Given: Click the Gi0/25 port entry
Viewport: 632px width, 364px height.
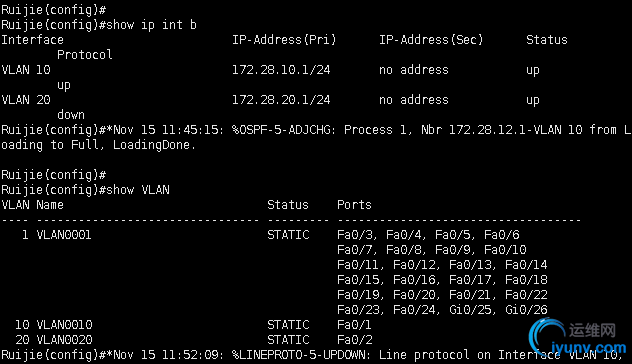Looking at the screenshot, I should [470, 310].
